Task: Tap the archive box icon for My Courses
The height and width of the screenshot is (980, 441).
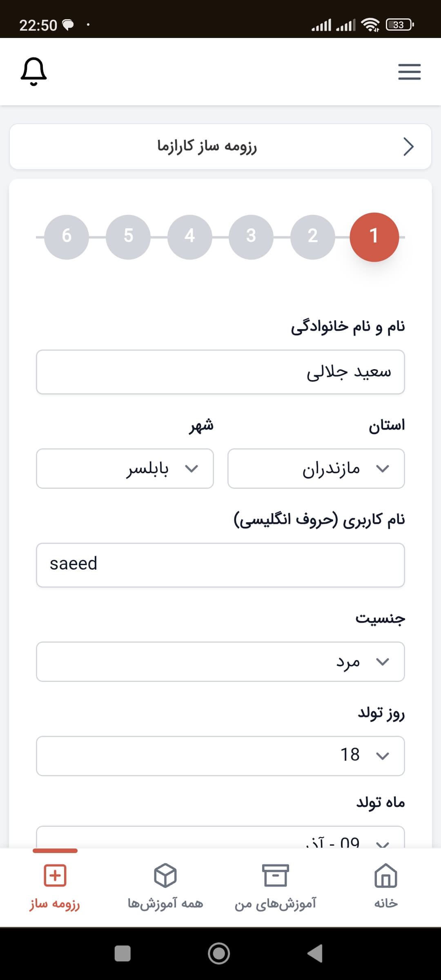Action: [275, 876]
